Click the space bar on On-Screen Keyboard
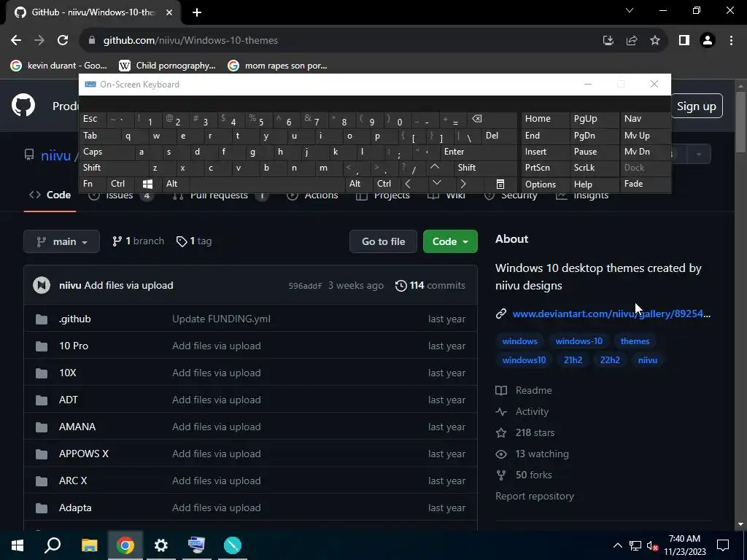Image resolution: width=747 pixels, height=560 pixels. click(x=268, y=184)
